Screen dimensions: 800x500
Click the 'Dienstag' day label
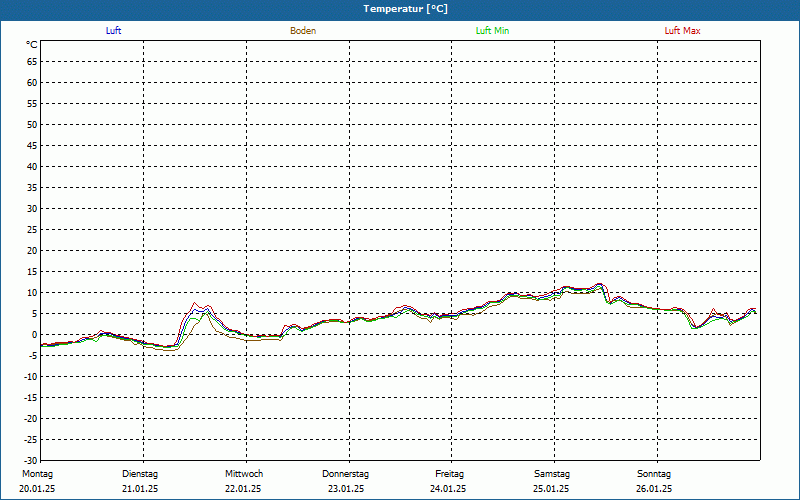pyautogui.click(x=140, y=474)
